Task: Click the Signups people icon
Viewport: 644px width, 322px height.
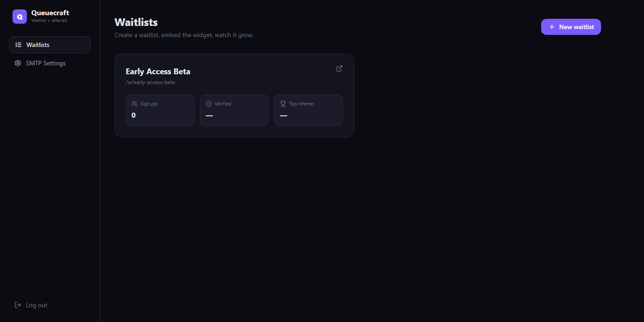Action: point(135,104)
